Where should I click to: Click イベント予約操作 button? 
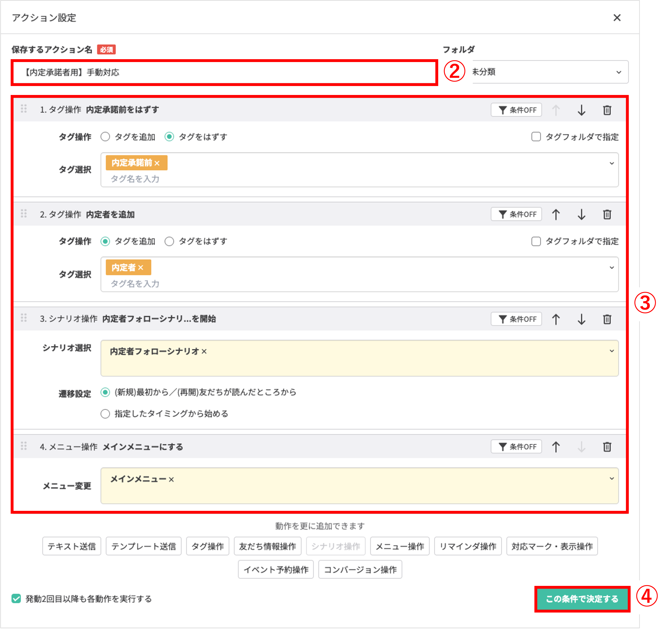(x=276, y=569)
